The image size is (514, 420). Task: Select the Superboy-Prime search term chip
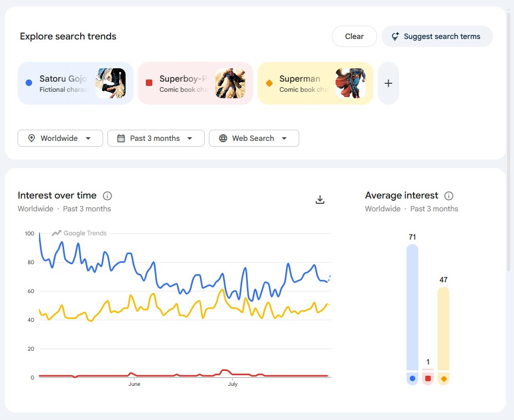[x=196, y=83]
